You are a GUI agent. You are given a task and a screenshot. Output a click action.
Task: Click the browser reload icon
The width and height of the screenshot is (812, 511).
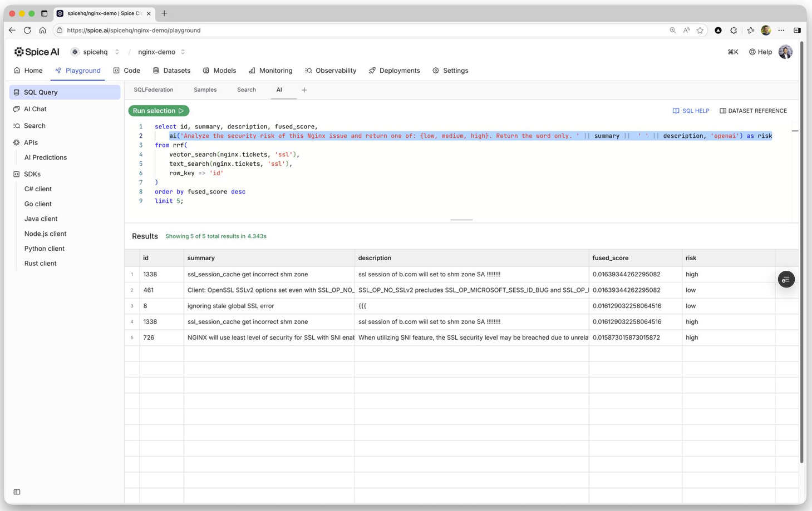[x=27, y=31]
